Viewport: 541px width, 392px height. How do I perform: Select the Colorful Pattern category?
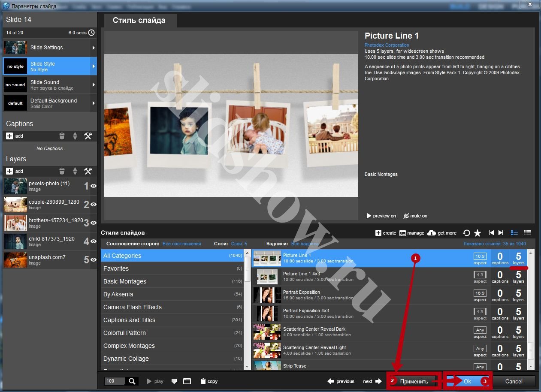[x=172, y=333]
